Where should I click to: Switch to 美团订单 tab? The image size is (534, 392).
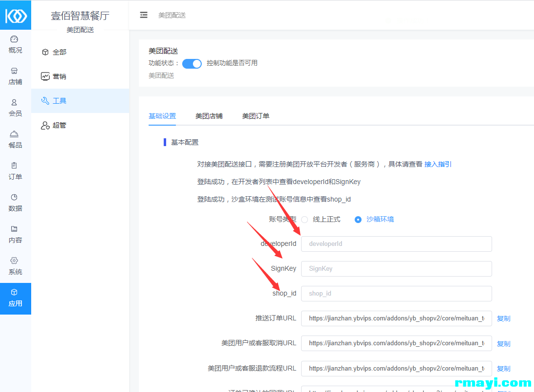tap(255, 116)
